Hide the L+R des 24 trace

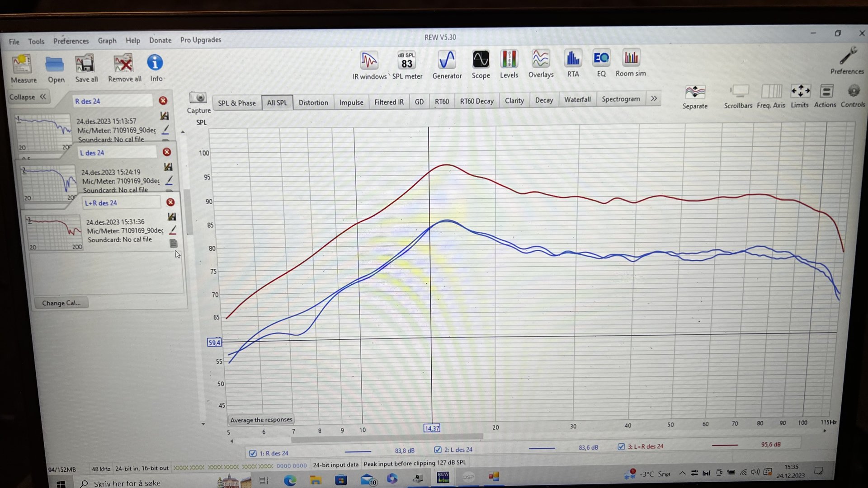pos(621,446)
